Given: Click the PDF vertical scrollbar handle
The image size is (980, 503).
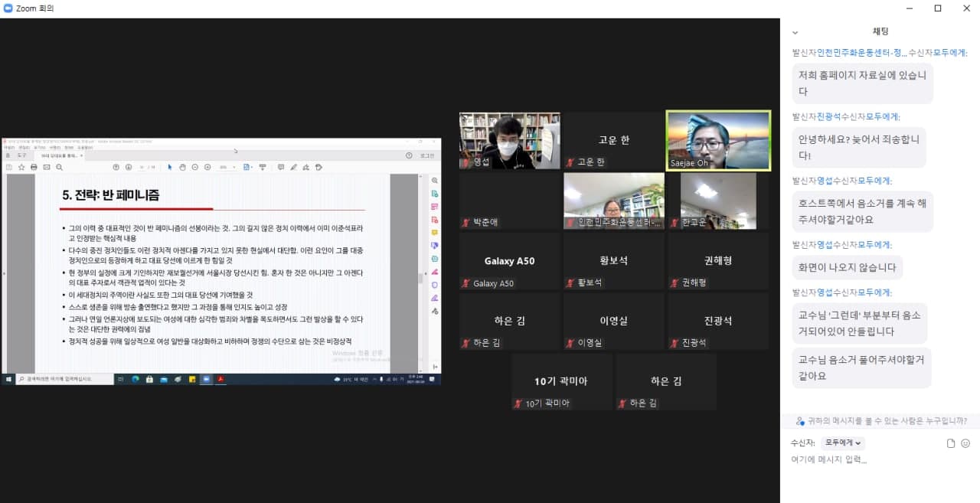Looking at the screenshot, I should click(x=420, y=278).
